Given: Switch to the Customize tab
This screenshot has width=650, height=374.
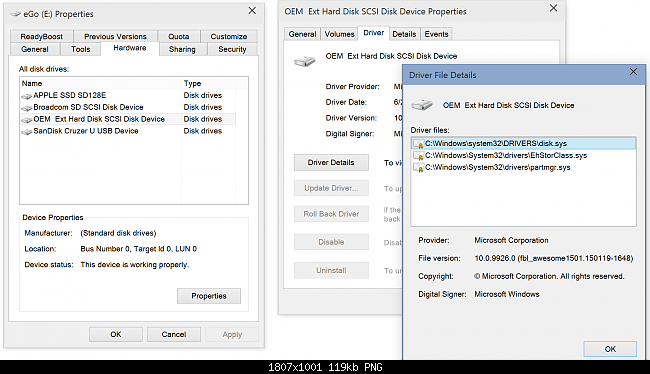Looking at the screenshot, I should 228,36.
